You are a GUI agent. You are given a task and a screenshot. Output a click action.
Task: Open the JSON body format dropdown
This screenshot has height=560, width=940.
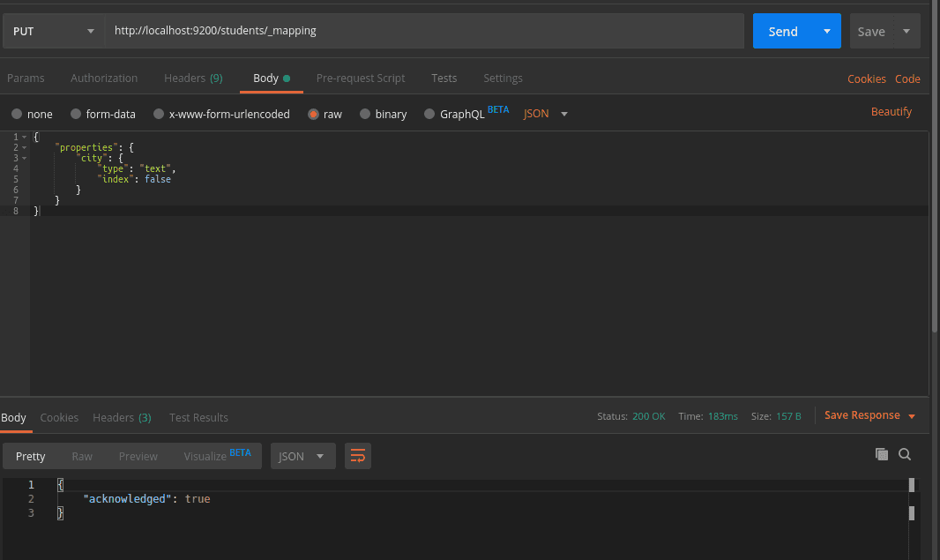546,114
